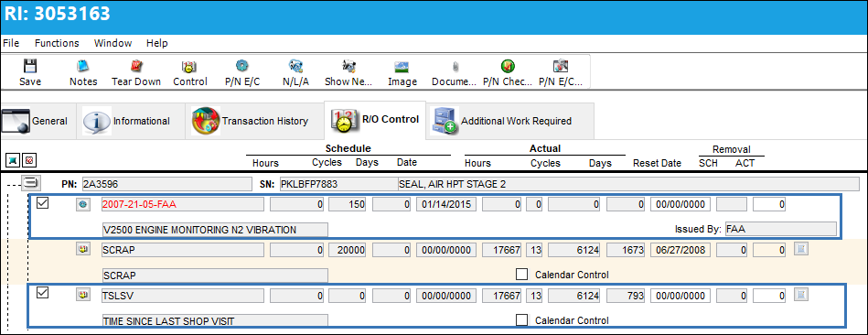Image resolution: width=868 pixels, height=335 pixels.
Task: Click the reset date field 06/27/2008
Action: pos(680,250)
